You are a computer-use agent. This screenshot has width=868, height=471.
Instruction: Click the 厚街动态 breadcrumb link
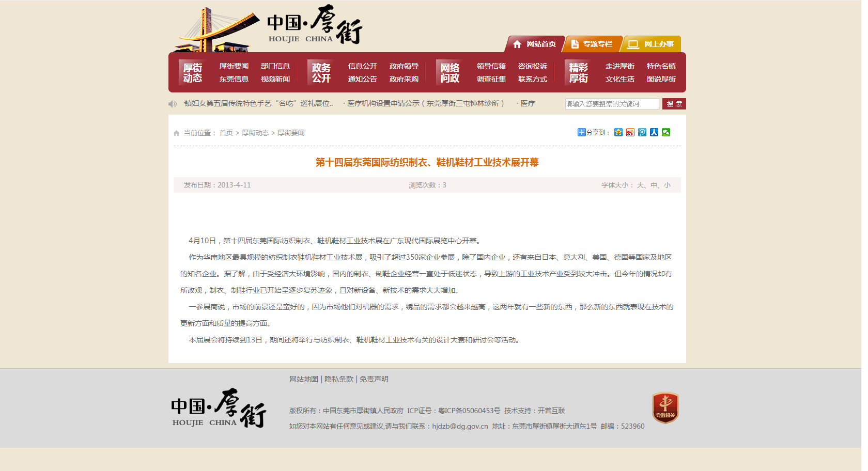pyautogui.click(x=255, y=133)
